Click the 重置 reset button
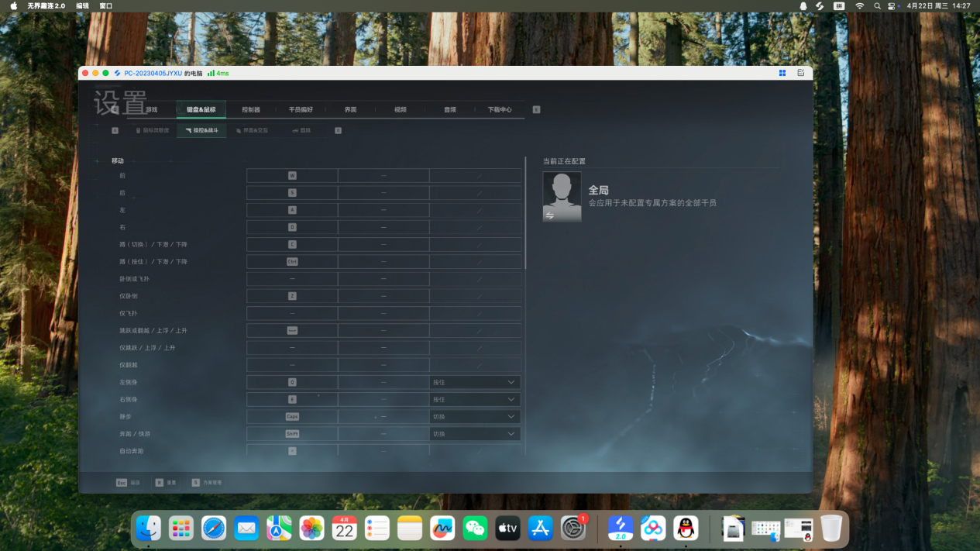 click(166, 483)
